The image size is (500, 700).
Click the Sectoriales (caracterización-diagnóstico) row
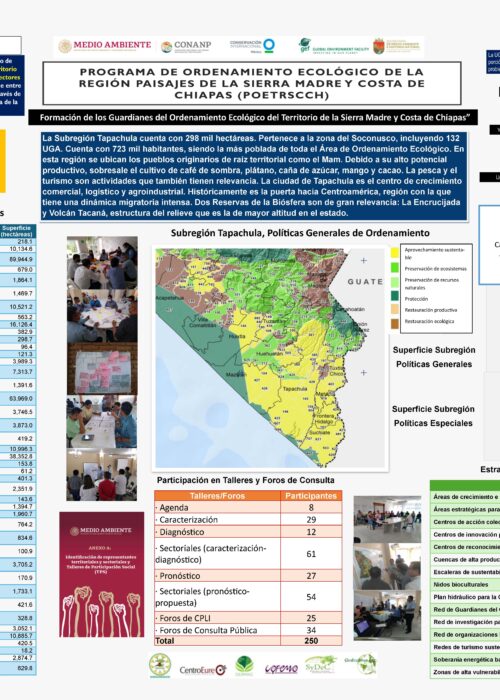(x=248, y=554)
